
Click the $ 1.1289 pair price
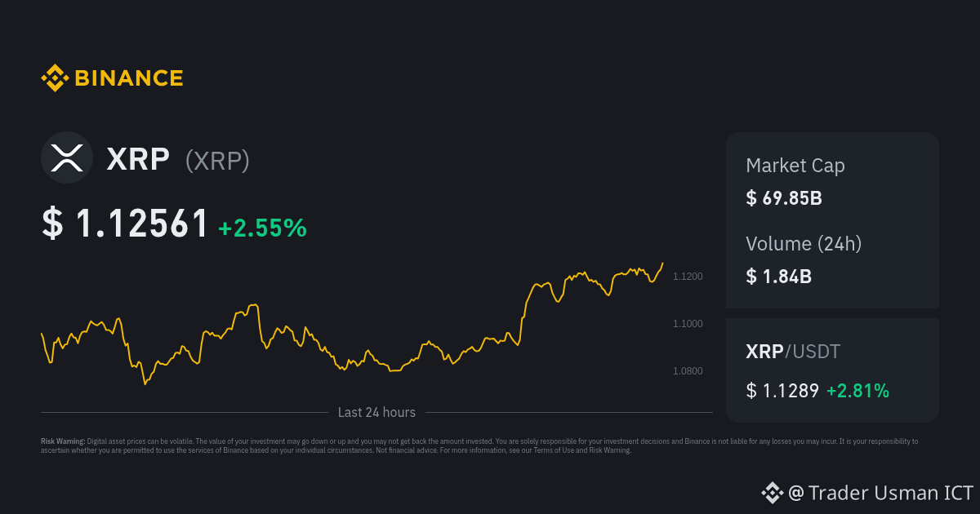[x=782, y=391]
